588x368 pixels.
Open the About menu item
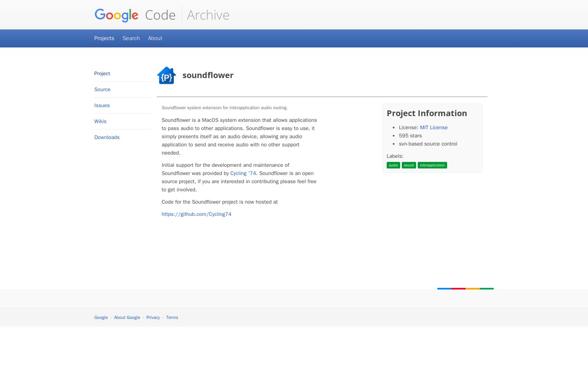point(155,38)
